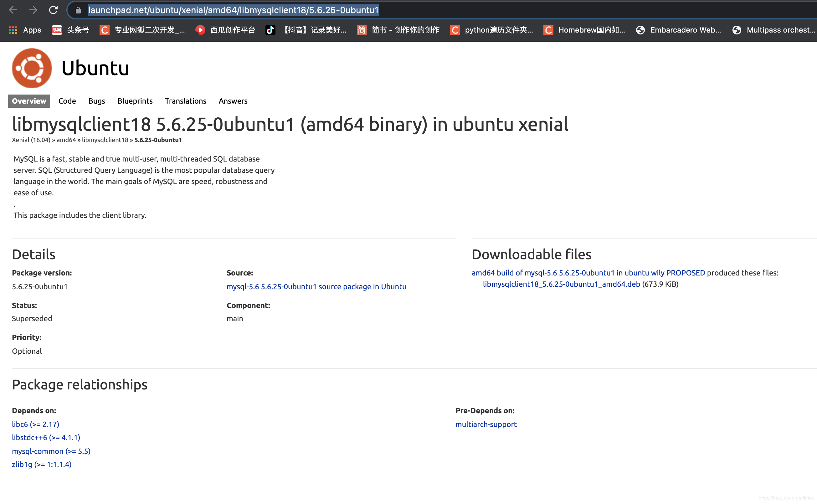Open the TikTok 抖音 bookmark icon
The width and height of the screenshot is (817, 504).
pos(270,30)
